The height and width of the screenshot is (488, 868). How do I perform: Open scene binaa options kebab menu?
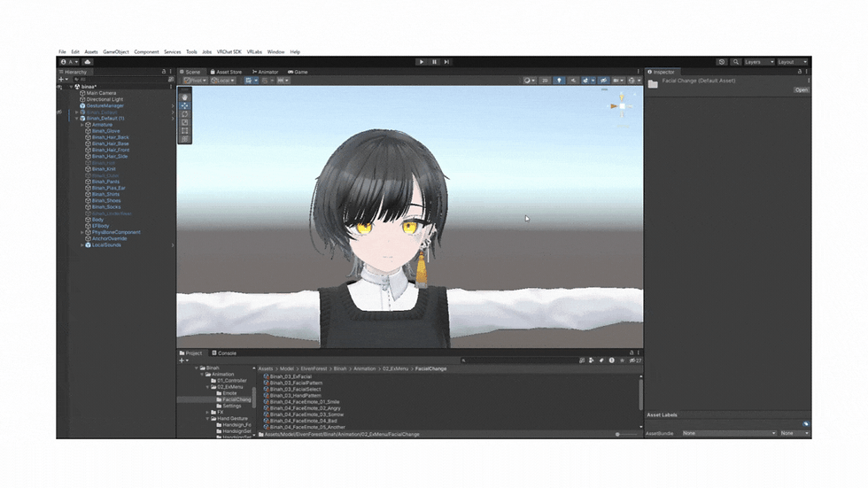pos(170,87)
